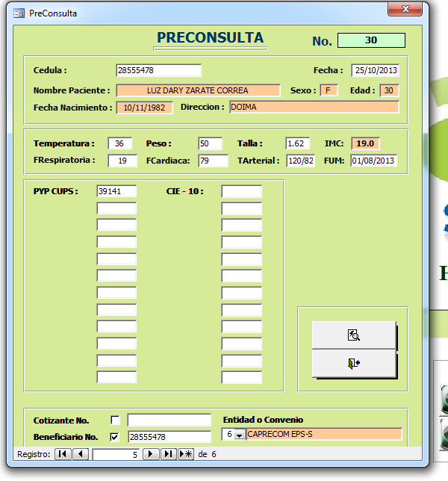Click the exit door icon button

pyautogui.click(x=353, y=364)
